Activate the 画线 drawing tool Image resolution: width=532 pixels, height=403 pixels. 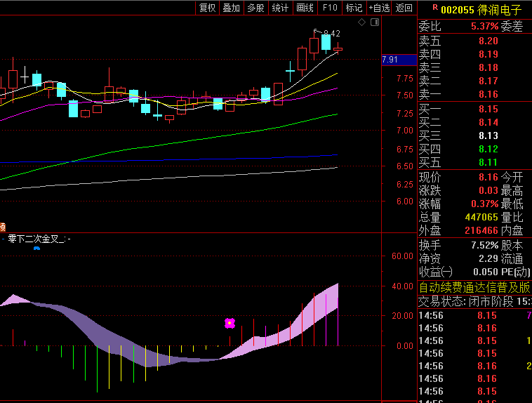tap(305, 8)
